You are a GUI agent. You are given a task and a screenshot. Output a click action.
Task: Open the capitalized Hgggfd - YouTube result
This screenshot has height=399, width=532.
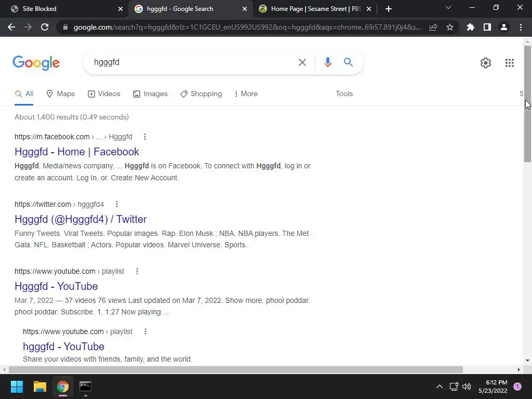56,286
